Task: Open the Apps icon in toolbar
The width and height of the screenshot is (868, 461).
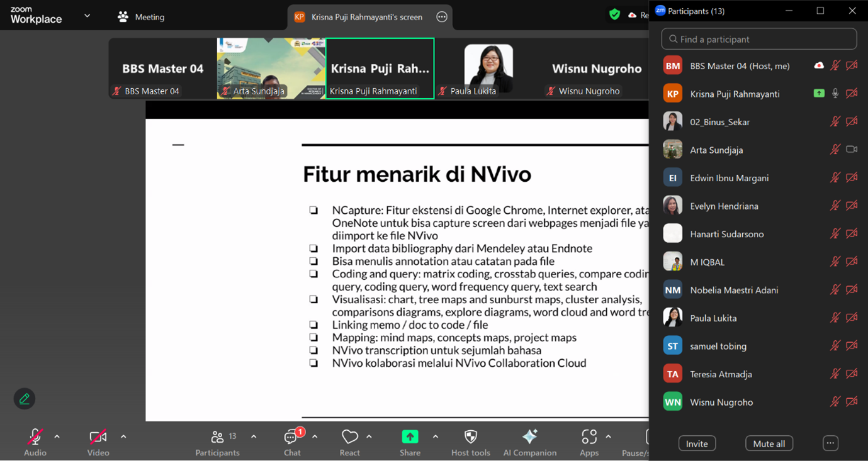Action: click(589, 436)
